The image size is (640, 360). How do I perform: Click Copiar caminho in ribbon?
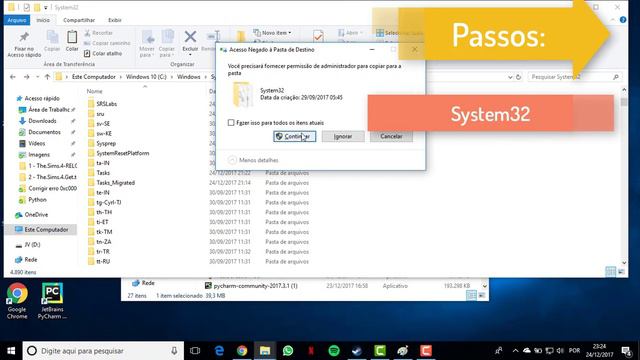point(107,43)
